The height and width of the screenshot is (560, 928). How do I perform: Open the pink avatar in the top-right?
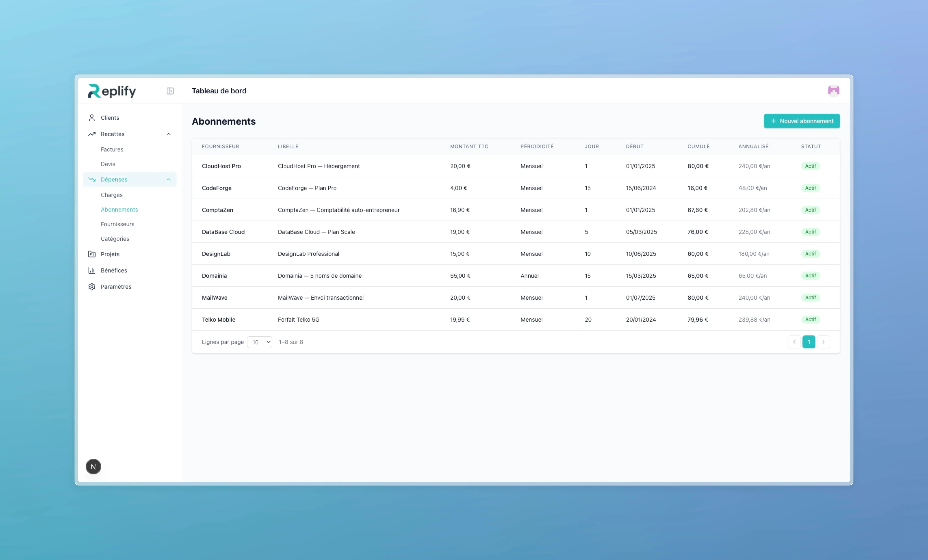tap(834, 91)
